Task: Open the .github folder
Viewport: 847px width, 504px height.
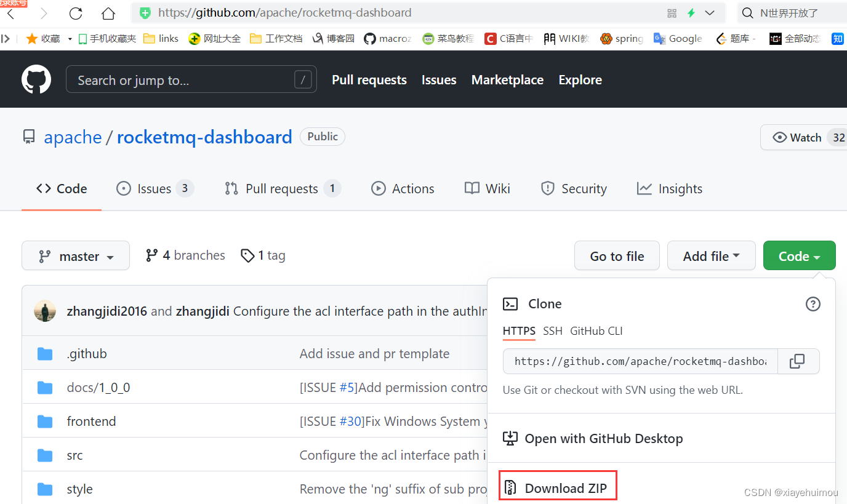Action: tap(87, 354)
